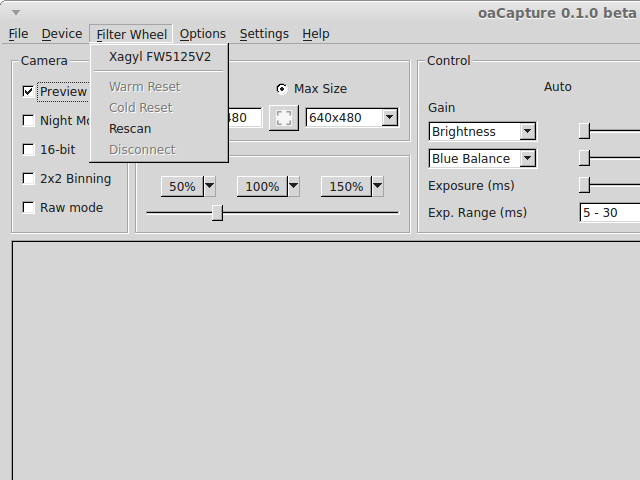Expand the 150% zoom dropdown arrow

378,186
